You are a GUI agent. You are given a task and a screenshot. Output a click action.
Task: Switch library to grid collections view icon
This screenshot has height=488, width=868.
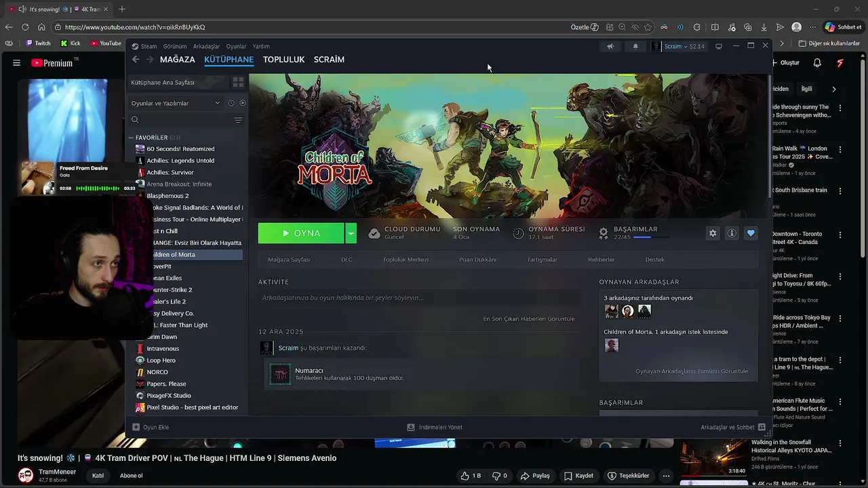[x=238, y=82]
